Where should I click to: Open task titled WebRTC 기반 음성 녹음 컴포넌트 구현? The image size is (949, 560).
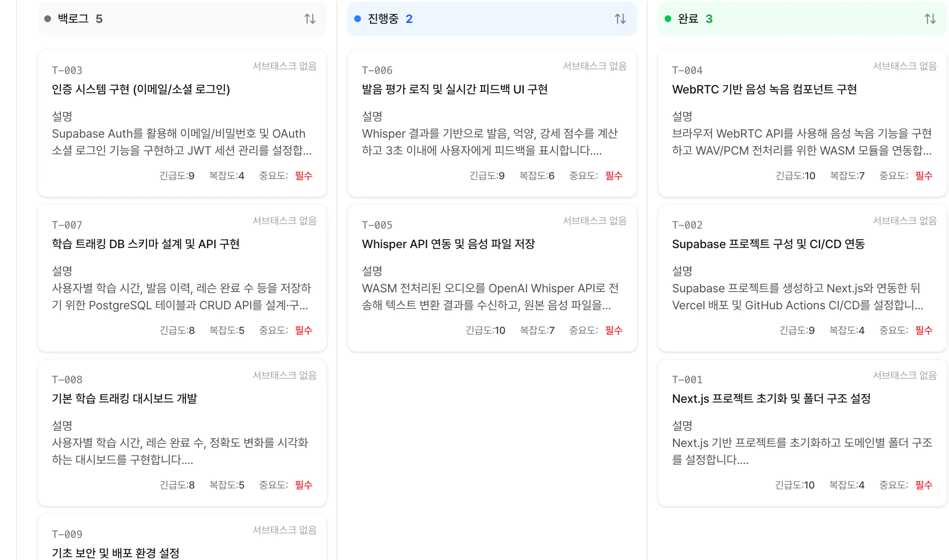pos(764,89)
